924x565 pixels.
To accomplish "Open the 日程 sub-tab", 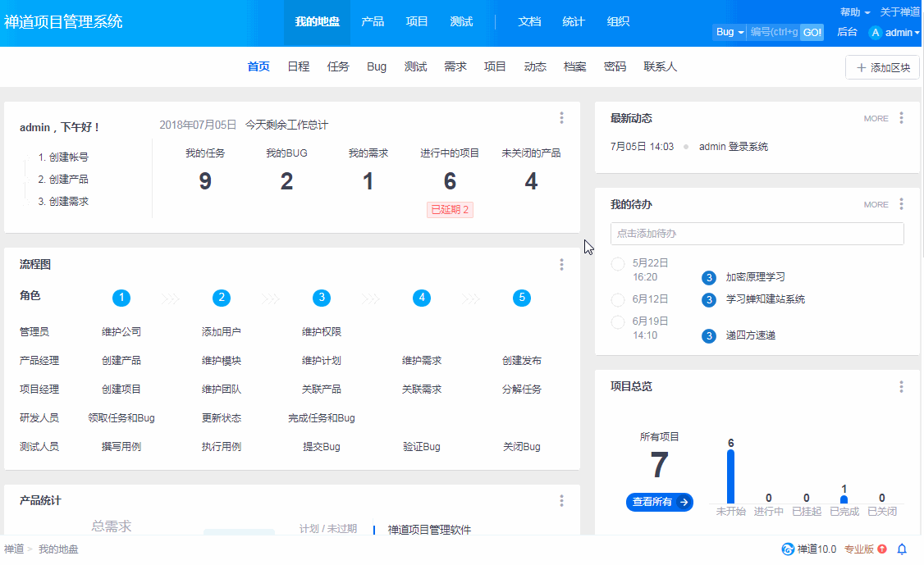I will tap(299, 67).
